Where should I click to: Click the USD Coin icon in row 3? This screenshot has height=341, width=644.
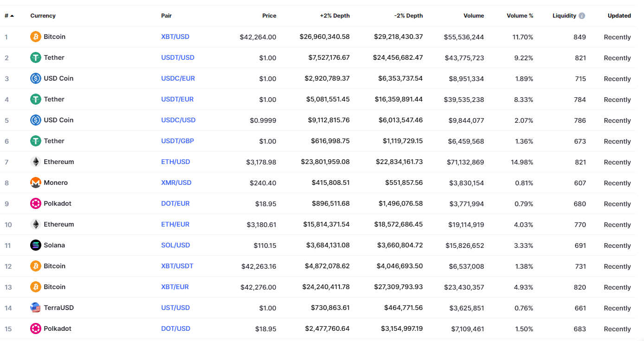click(36, 78)
